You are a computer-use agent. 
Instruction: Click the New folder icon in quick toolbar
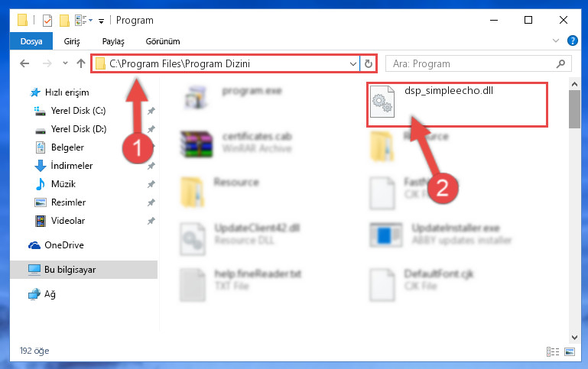click(x=64, y=20)
